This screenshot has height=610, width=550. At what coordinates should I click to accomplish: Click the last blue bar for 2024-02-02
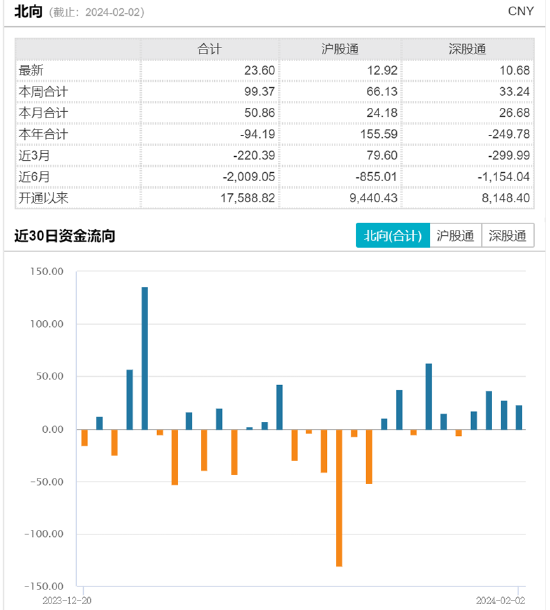pos(519,417)
